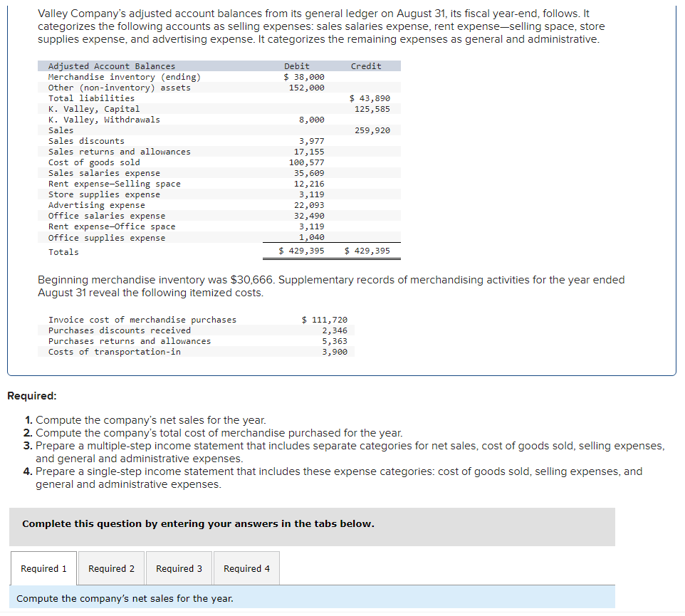Click the Totals row label
This screenshot has width=685, height=616.
coord(63,252)
